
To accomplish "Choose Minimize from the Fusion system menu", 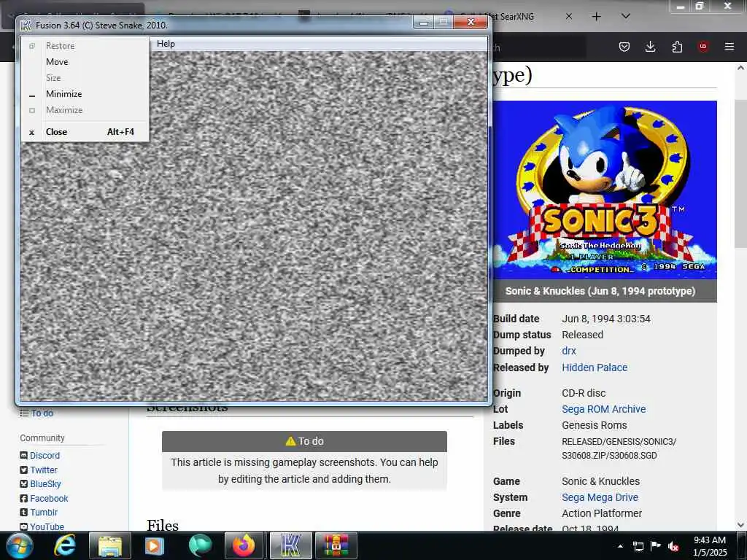I will pyautogui.click(x=85, y=94).
